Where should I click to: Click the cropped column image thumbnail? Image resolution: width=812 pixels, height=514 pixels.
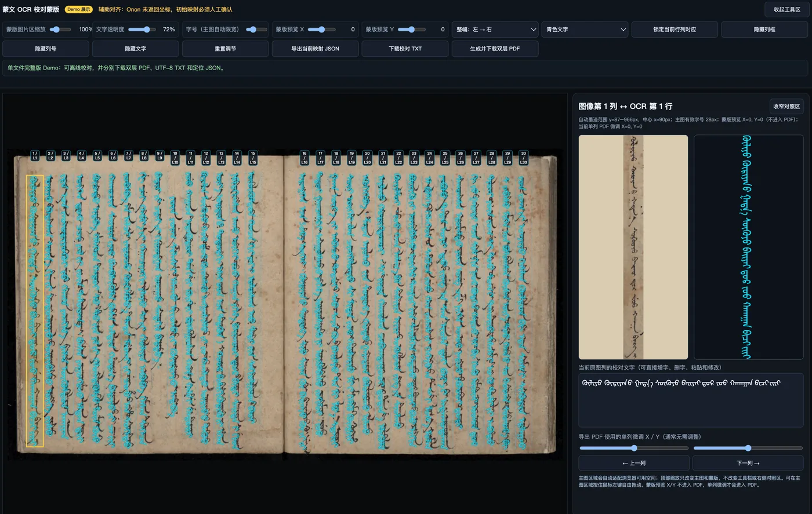(x=633, y=247)
